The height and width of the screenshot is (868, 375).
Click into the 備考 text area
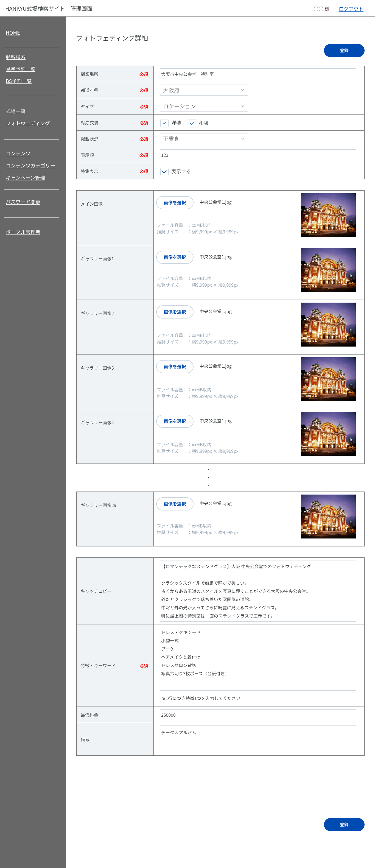pyautogui.click(x=258, y=739)
